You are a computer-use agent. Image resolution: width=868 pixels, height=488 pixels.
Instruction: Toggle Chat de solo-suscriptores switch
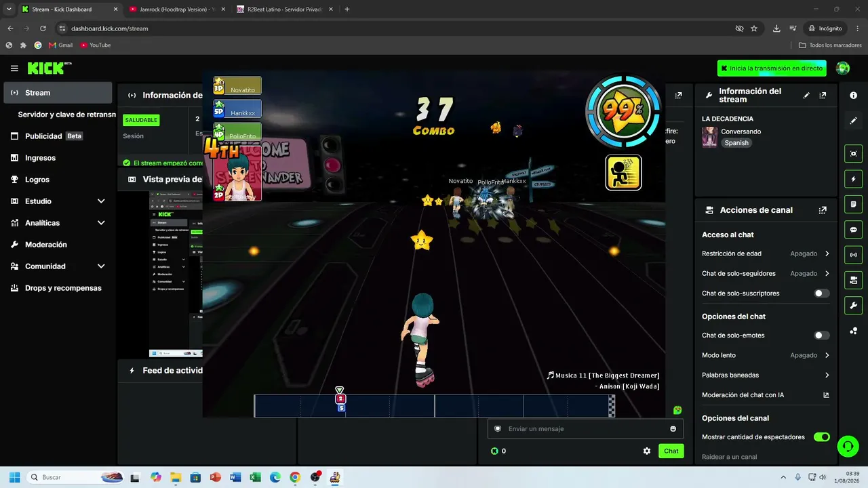[x=821, y=293]
